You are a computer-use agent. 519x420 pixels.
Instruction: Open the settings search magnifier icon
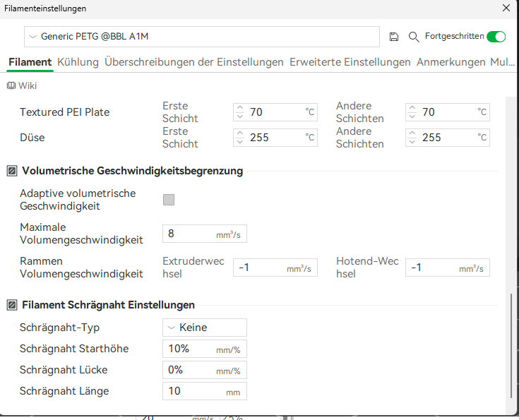414,37
